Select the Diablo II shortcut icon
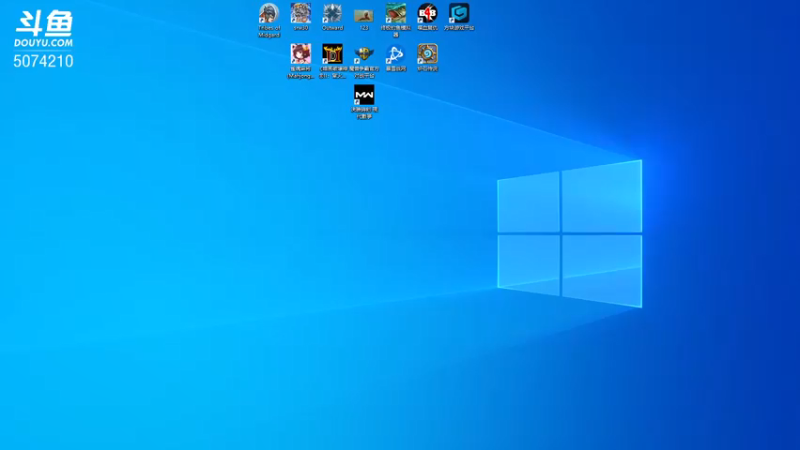The image size is (800, 450). (332, 61)
